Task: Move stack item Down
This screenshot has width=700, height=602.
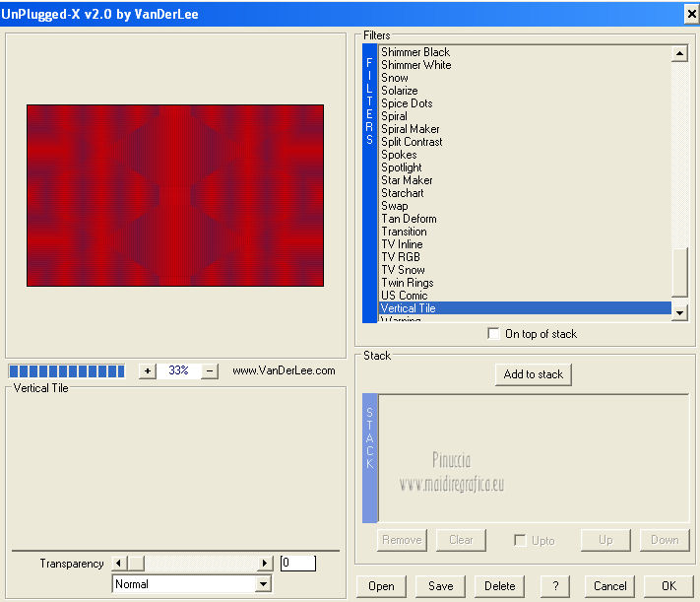Action: [665, 540]
